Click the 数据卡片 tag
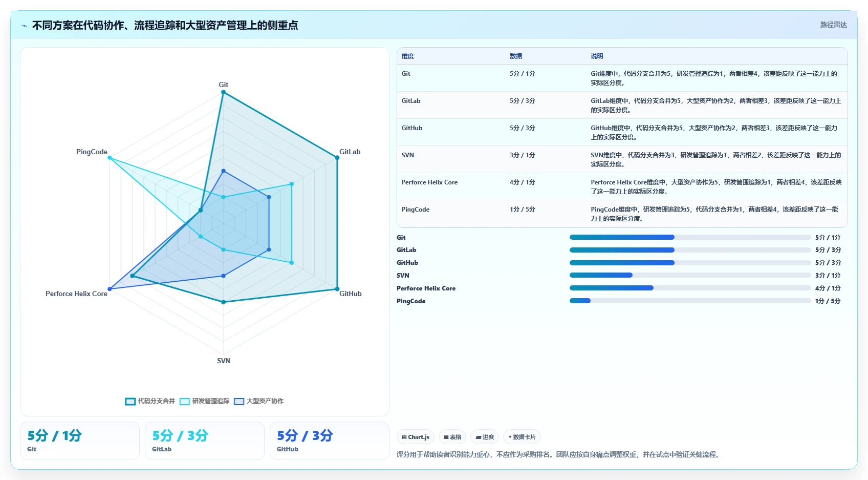 522,437
